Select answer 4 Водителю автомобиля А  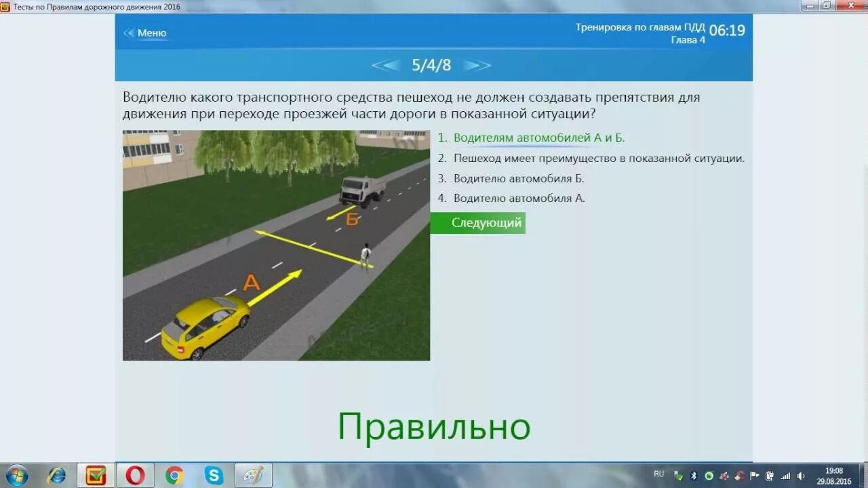coord(511,198)
